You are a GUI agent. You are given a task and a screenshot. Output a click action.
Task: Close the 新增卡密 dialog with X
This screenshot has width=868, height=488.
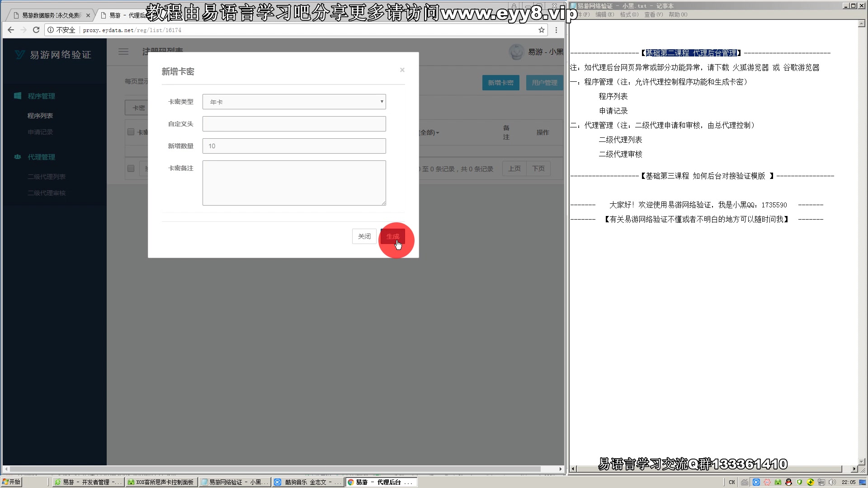402,70
